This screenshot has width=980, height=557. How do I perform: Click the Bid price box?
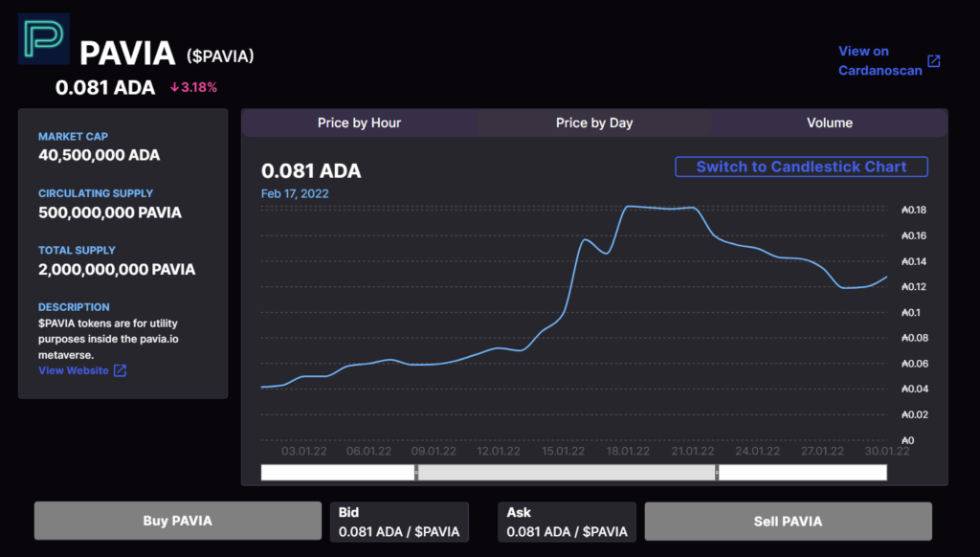pyautogui.click(x=399, y=522)
